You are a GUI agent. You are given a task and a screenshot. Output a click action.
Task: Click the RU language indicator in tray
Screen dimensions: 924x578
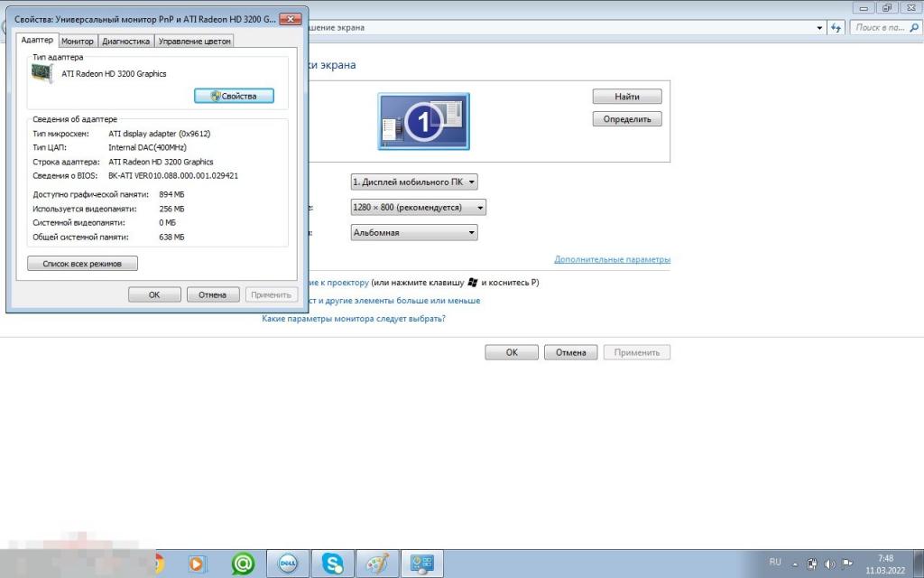tap(775, 562)
